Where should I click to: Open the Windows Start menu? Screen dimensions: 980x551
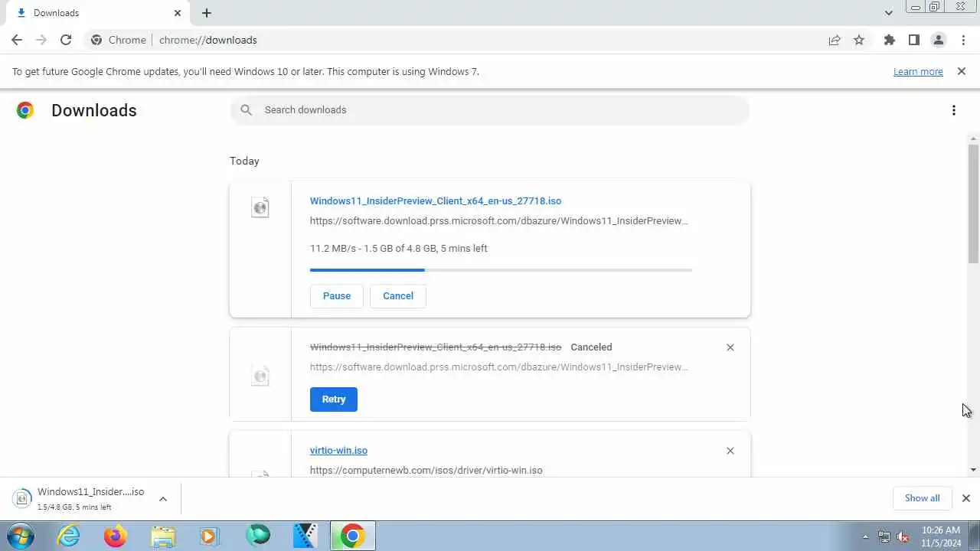tap(19, 536)
